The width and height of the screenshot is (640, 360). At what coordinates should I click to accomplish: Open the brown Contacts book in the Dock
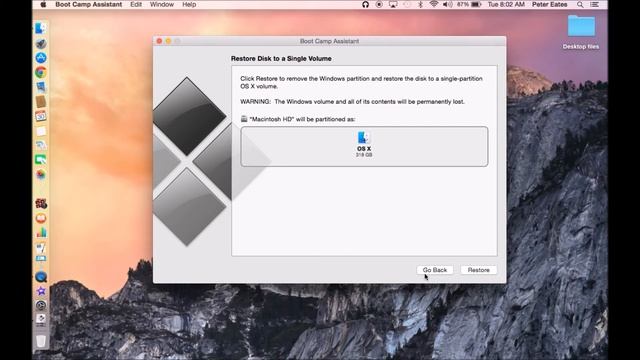pos(41,102)
